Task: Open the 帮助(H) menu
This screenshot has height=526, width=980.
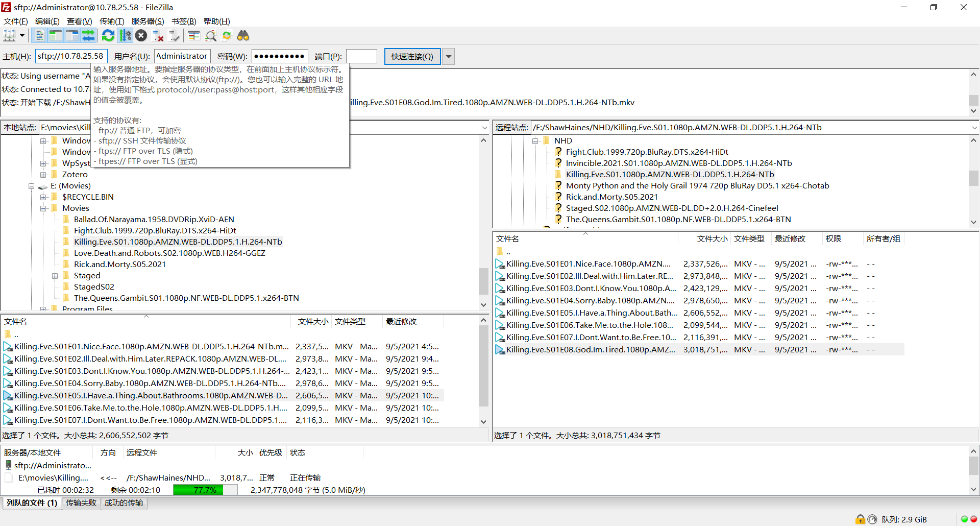Action: (x=216, y=21)
